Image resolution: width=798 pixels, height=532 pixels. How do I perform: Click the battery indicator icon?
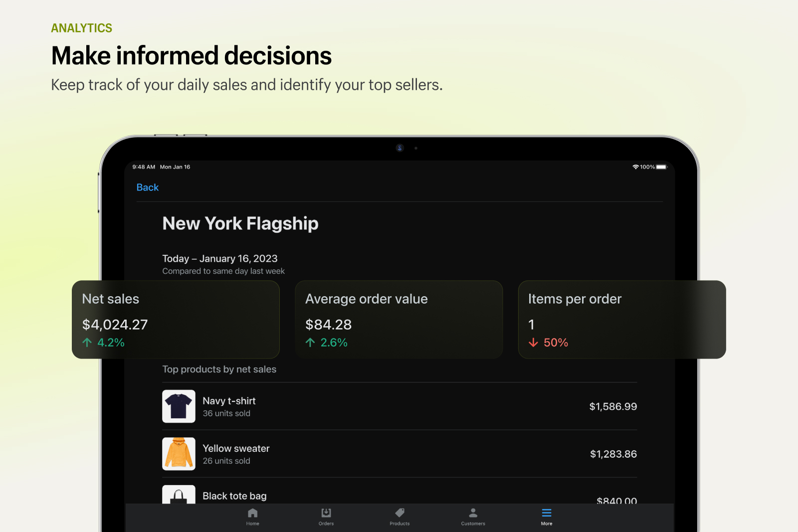(x=661, y=167)
